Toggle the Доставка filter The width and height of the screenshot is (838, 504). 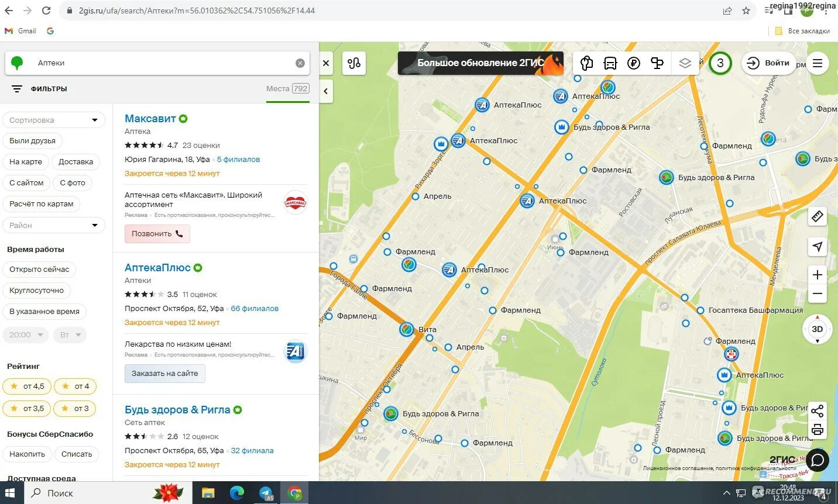click(76, 162)
